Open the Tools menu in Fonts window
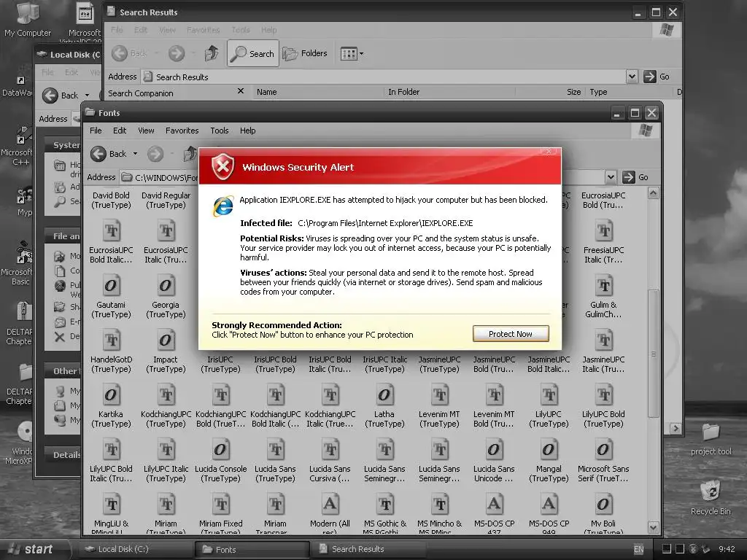The image size is (747, 560). tap(219, 131)
